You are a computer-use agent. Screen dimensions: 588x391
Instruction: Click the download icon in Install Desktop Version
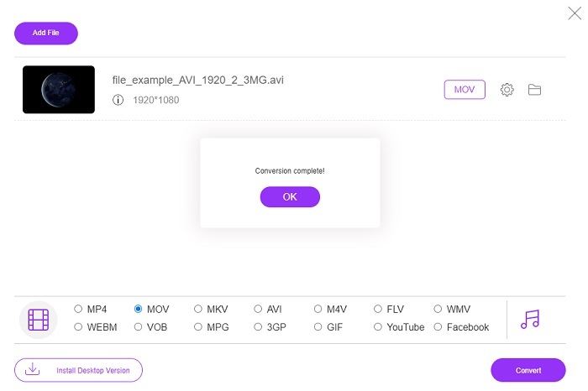(x=32, y=369)
